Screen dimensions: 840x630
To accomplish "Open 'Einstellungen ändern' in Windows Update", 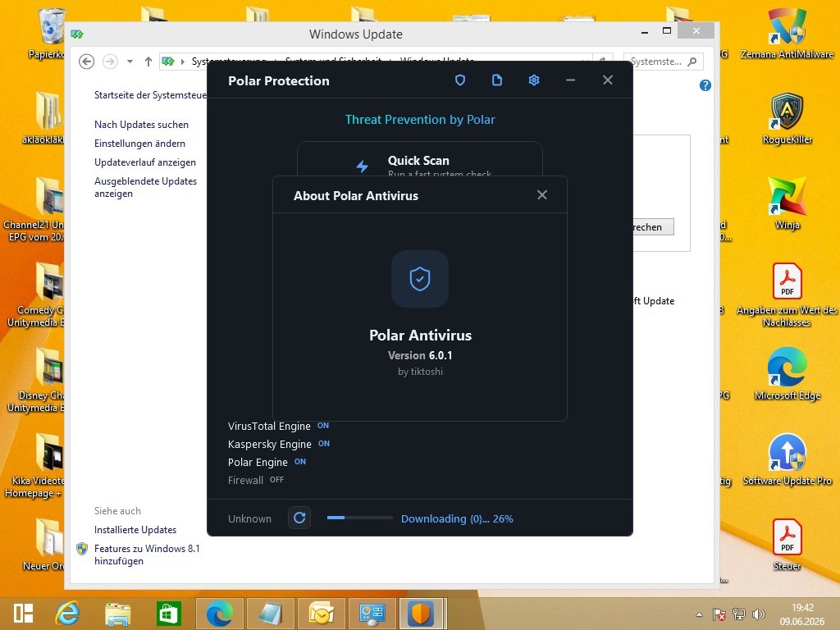I will 139,143.
